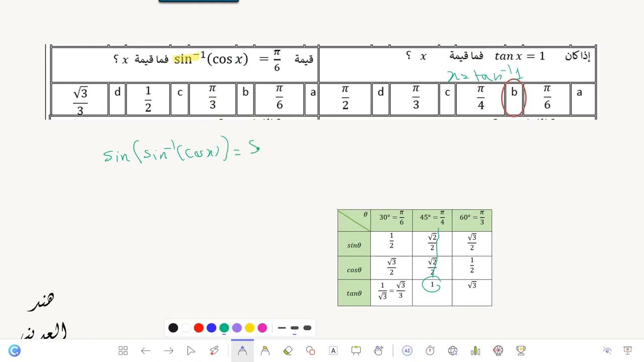Open the page grid overview

click(x=123, y=351)
